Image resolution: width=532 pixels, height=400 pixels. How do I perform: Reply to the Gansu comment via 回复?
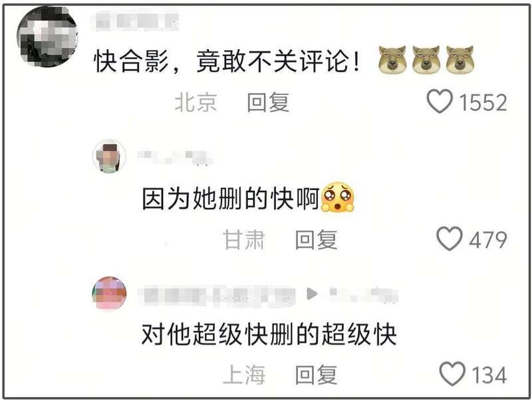[317, 240]
